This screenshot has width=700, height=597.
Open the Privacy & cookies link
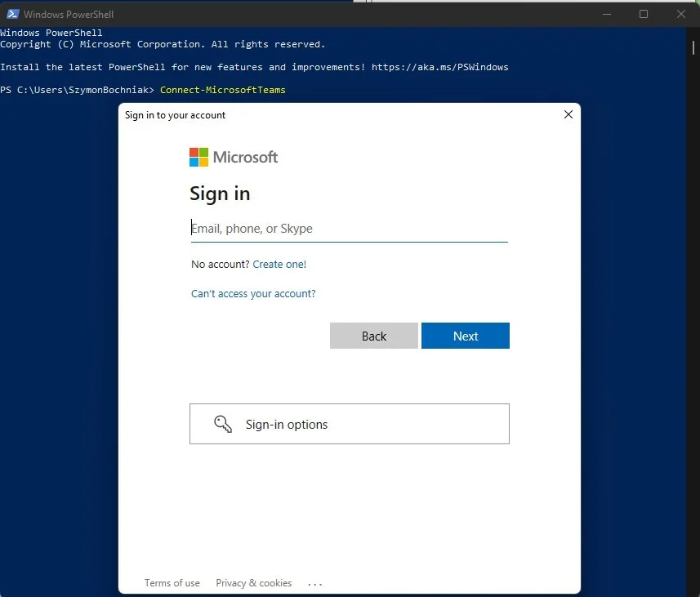pyautogui.click(x=253, y=583)
